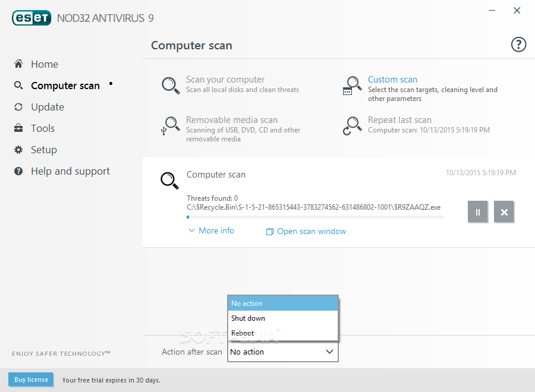Image resolution: width=535 pixels, height=392 pixels.
Task: Click the Tools briefcase icon
Action: tap(18, 128)
